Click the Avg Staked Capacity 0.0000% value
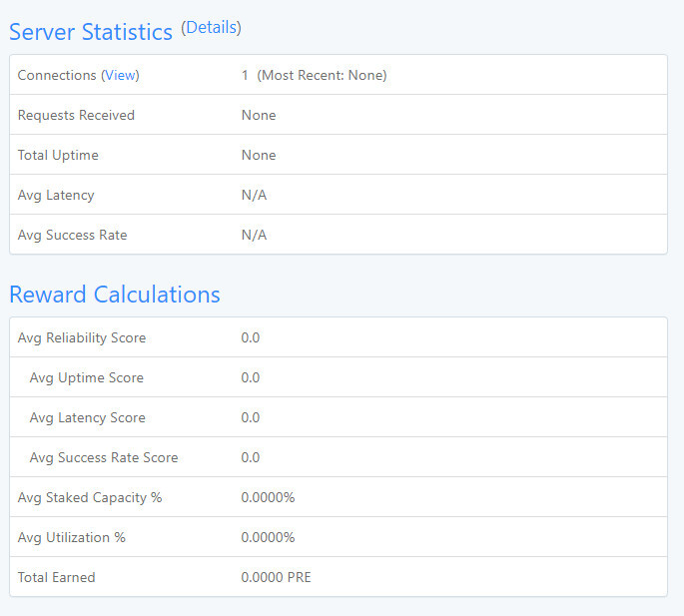Viewport: 684px width, 616px height. pos(268,498)
